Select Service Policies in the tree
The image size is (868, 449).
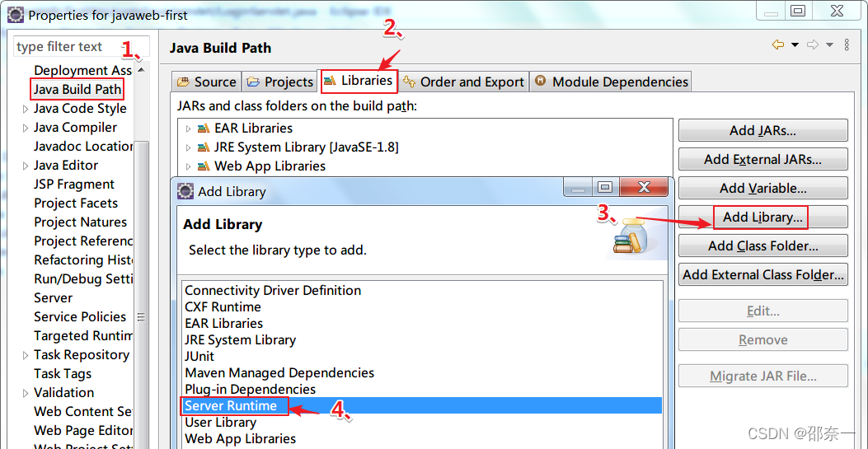click(x=80, y=316)
